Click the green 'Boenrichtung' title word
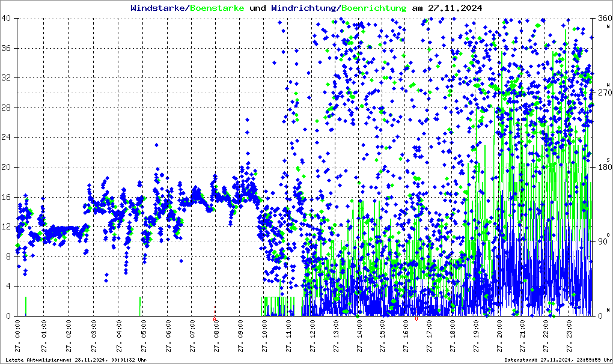The image size is (613, 364). pyautogui.click(x=374, y=8)
